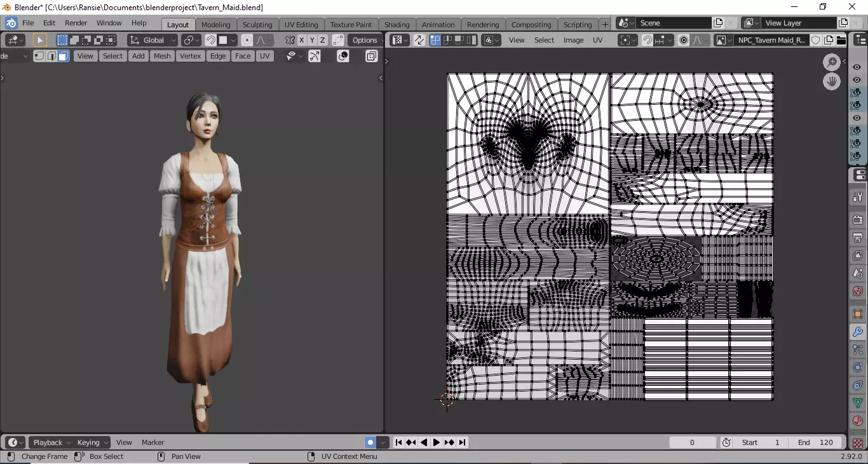The width and height of the screenshot is (868, 464).
Task: Toggle Y axis mirror
Action: pos(312,40)
